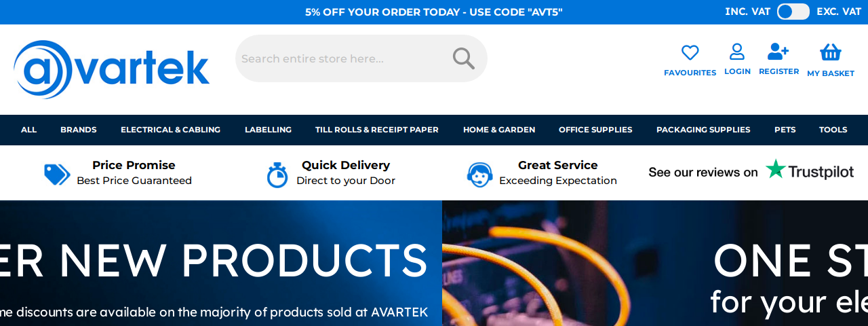
Task: Click the Avartek logo to go home
Action: (x=112, y=69)
